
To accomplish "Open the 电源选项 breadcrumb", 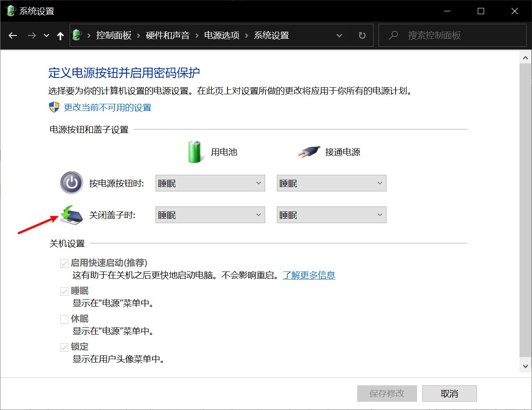I will point(222,35).
